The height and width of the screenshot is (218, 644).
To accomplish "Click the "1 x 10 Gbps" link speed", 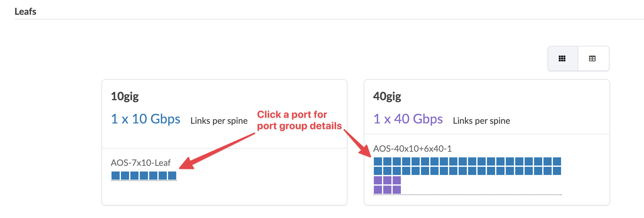I will [x=145, y=119].
